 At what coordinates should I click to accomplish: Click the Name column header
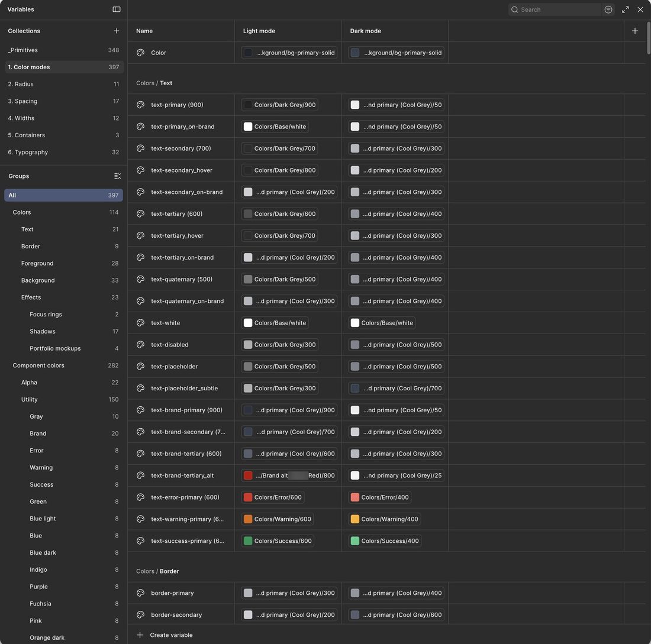click(144, 31)
